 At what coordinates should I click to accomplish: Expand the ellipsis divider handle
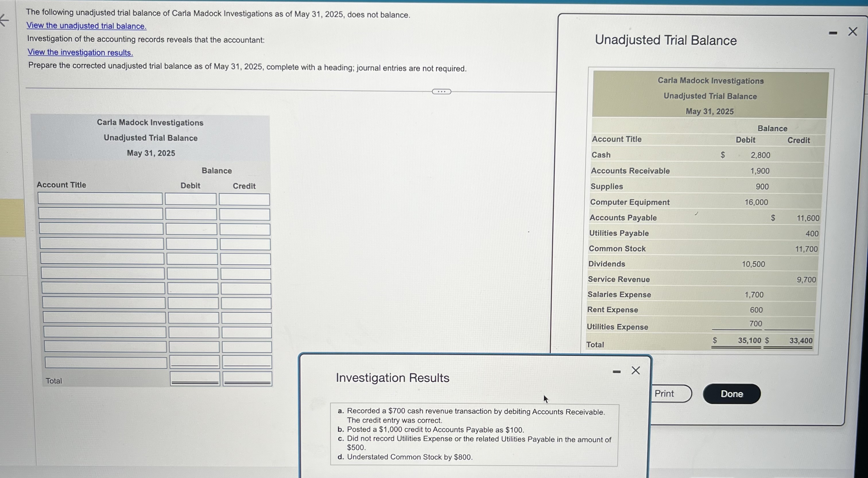[441, 92]
